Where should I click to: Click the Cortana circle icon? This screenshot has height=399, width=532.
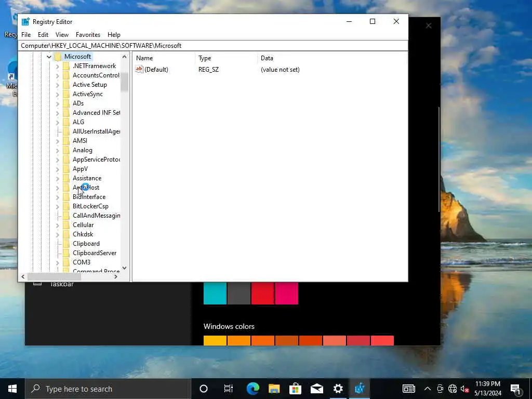(204, 389)
